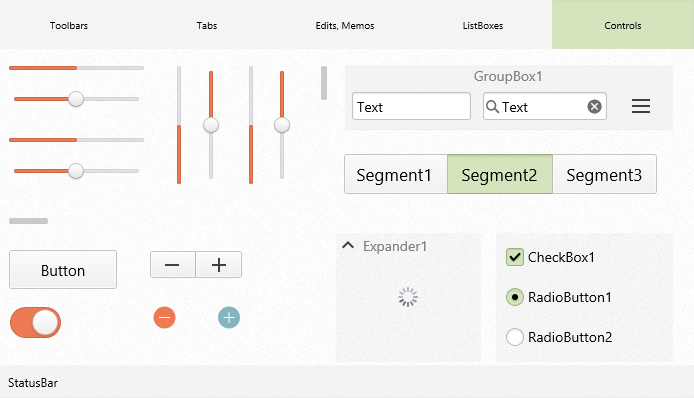The image size is (694, 398).
Task: Click the plain Text input field
Action: (411, 106)
